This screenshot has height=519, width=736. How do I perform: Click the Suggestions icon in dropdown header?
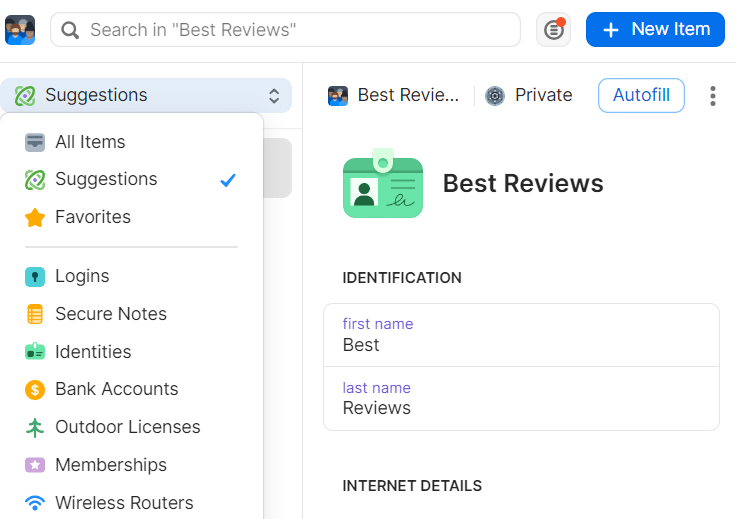coord(25,96)
